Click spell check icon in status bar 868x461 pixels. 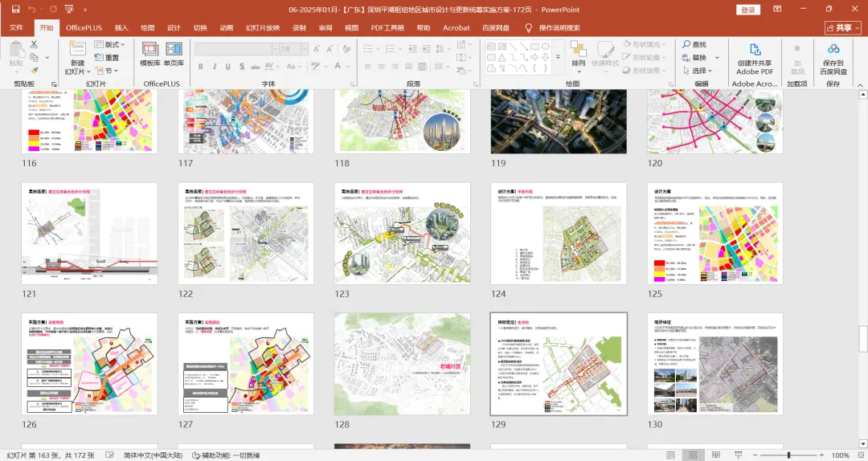[x=109, y=455]
